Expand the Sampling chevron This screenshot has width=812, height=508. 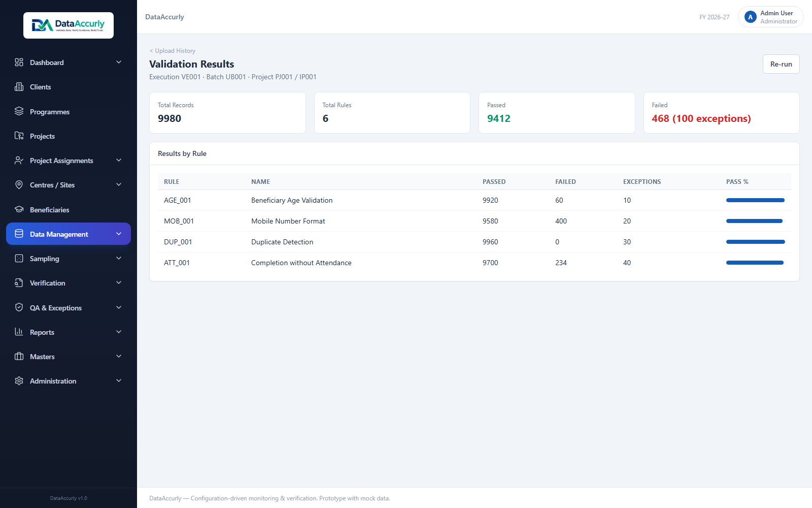pyautogui.click(x=119, y=259)
